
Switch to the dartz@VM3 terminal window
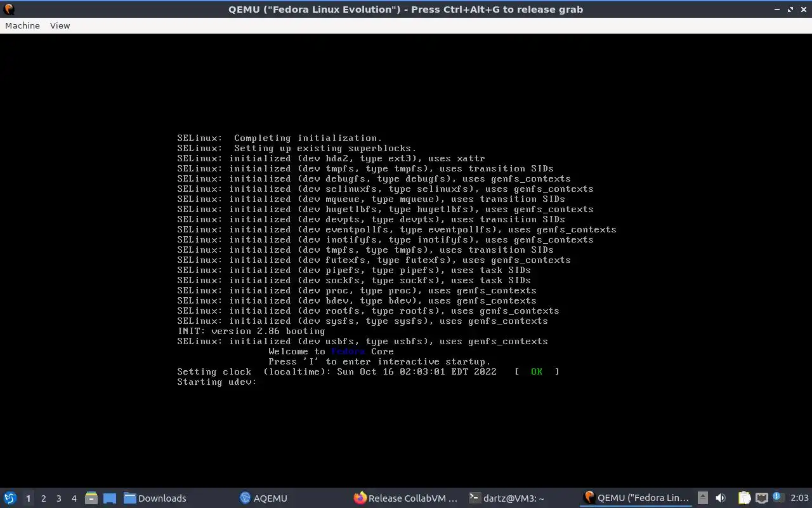[x=506, y=498]
